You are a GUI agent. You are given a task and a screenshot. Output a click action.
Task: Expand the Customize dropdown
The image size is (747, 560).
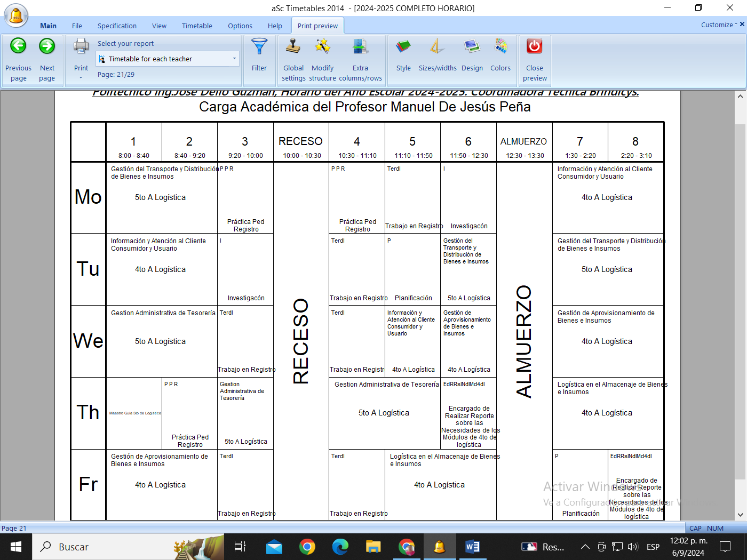(x=719, y=25)
